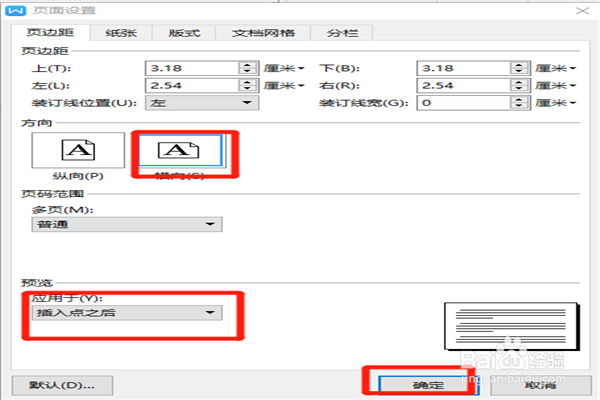Increase the 装订线宽(G) gutter width
This screenshot has height=400, width=600.
519,99
